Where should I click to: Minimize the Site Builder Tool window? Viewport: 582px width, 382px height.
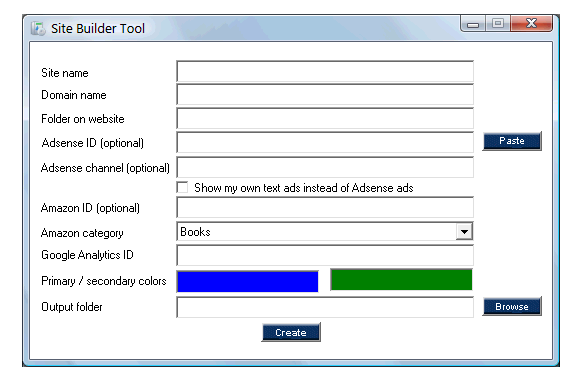(473, 24)
